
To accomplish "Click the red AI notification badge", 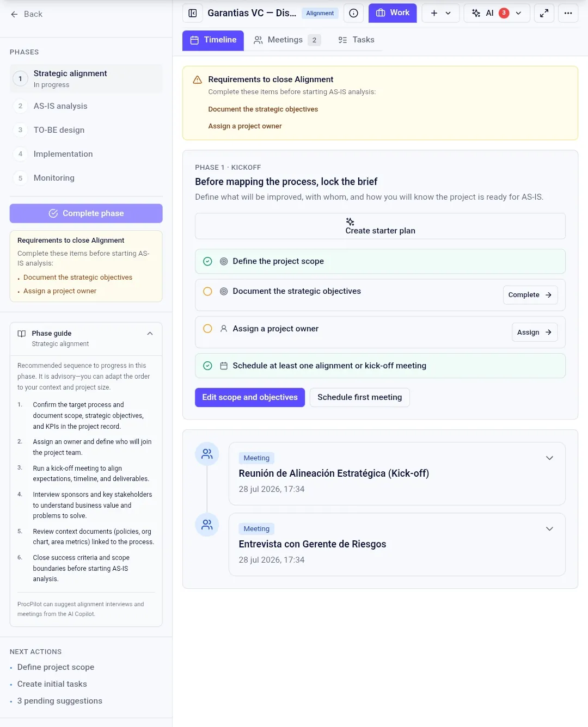I will coord(504,13).
